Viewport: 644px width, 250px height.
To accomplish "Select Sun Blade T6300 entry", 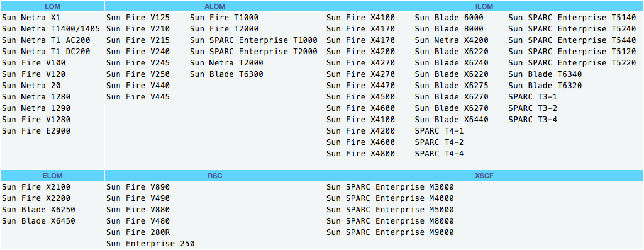I will pos(226,74).
